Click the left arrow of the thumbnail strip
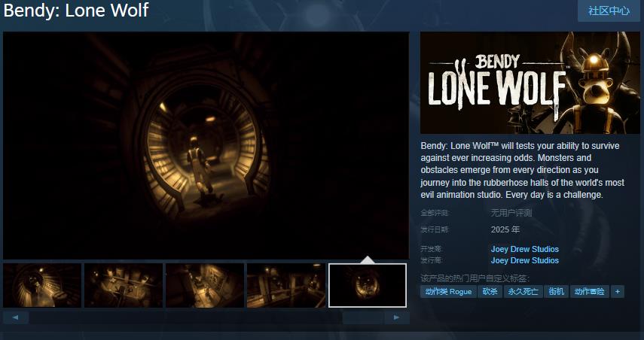644x340 pixels. [16, 317]
